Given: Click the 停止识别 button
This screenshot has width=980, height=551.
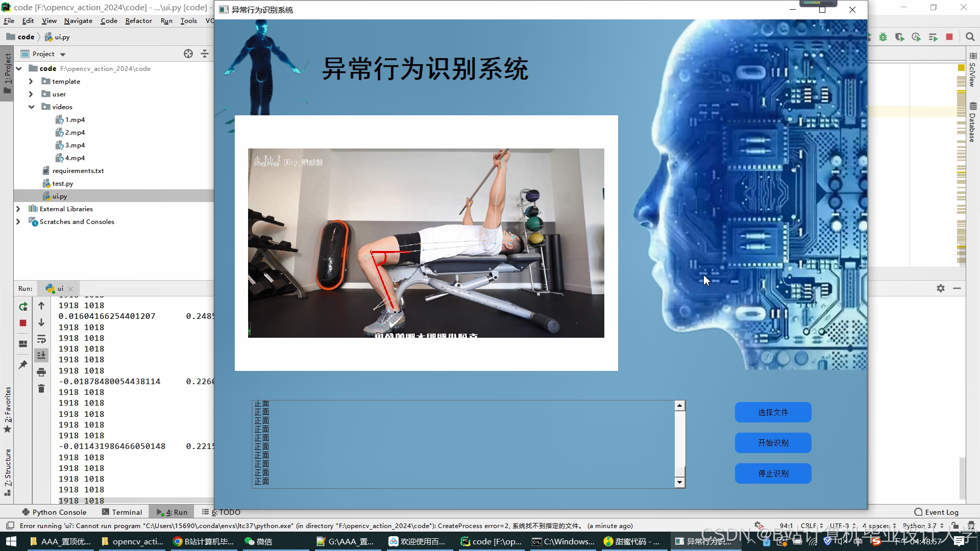Looking at the screenshot, I should 773,473.
